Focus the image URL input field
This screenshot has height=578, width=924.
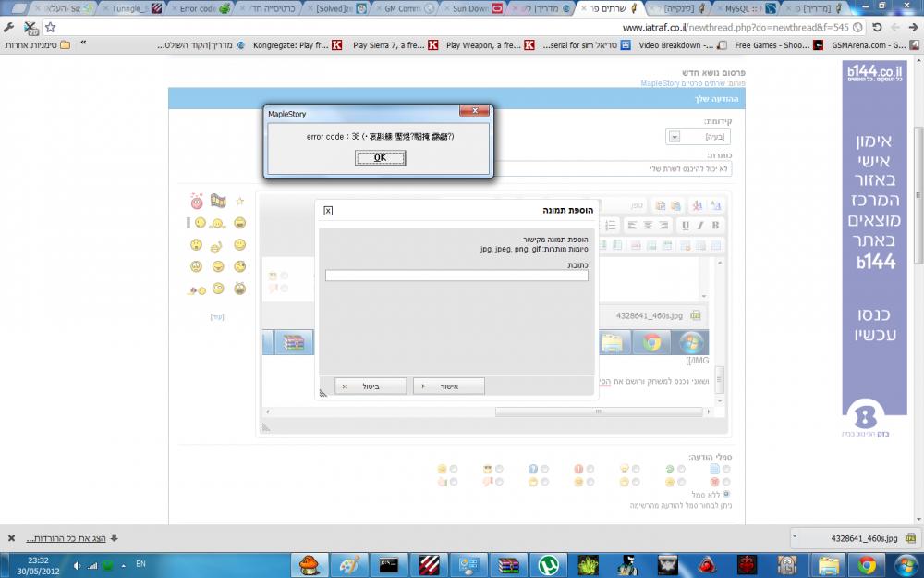(x=456, y=276)
